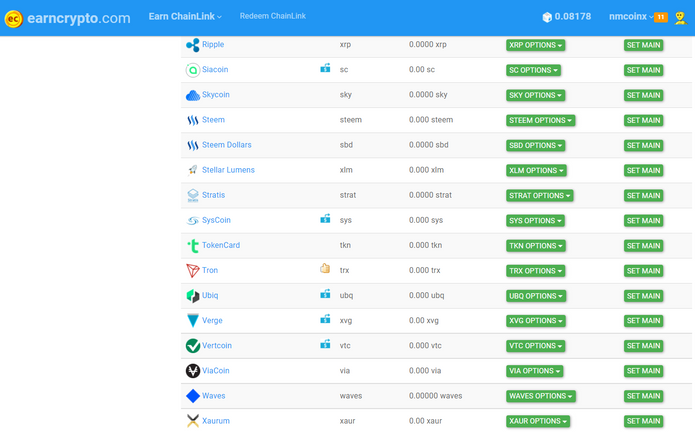Click the Skycoin cloud icon

(192, 95)
